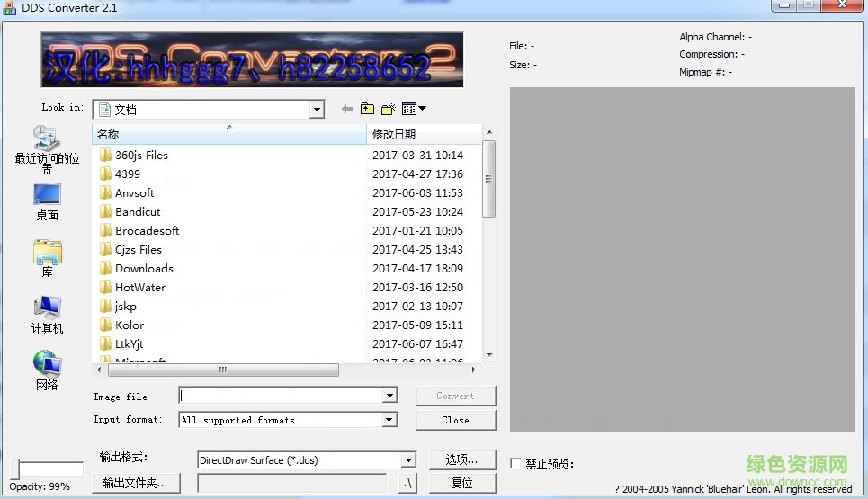This screenshot has height=499, width=868.
Task: Open the view menu icon
Action: point(414,109)
